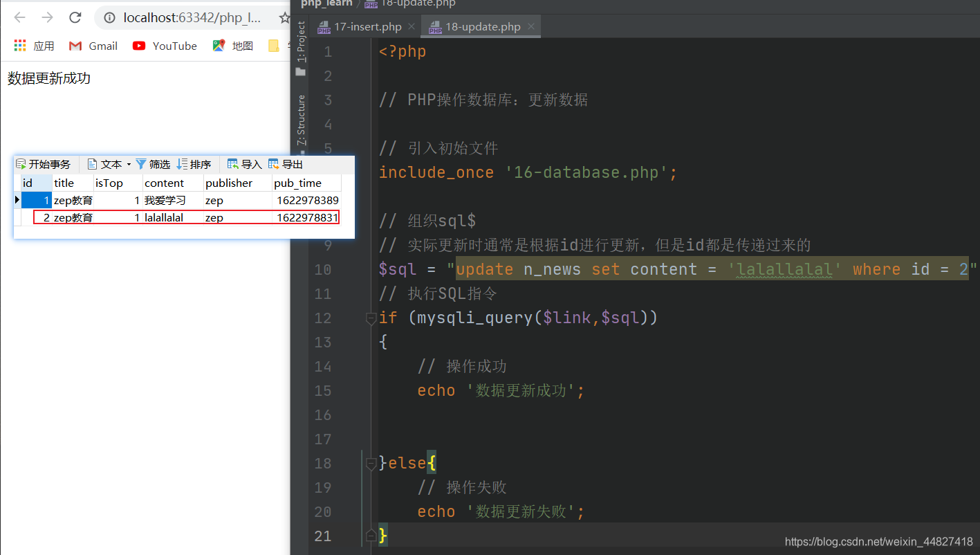Click the 'lalallalal' string in the query
Image resolution: width=980 pixels, height=555 pixels.
click(785, 269)
